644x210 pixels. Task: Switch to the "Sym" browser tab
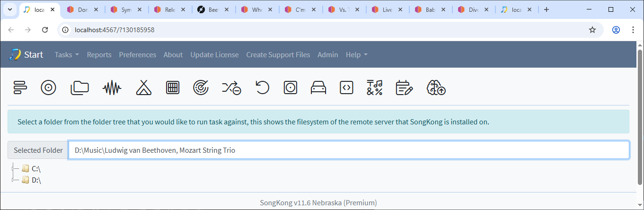tap(127, 9)
